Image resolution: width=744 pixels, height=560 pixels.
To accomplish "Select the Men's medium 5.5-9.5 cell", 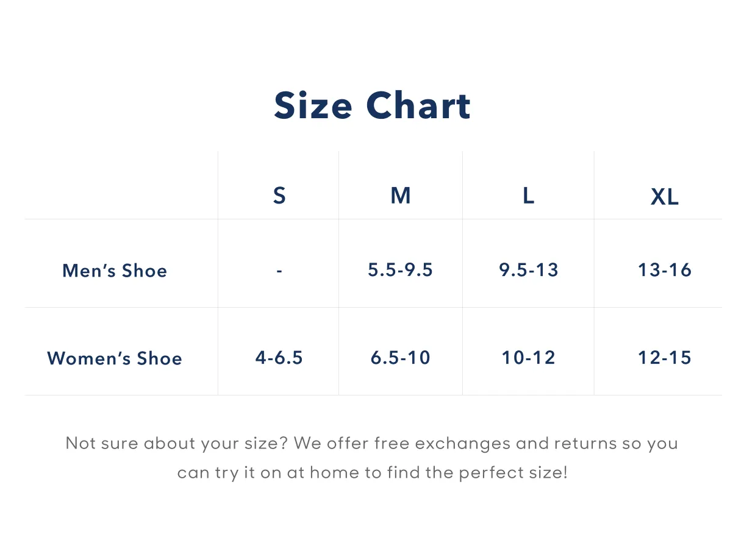I will click(401, 270).
